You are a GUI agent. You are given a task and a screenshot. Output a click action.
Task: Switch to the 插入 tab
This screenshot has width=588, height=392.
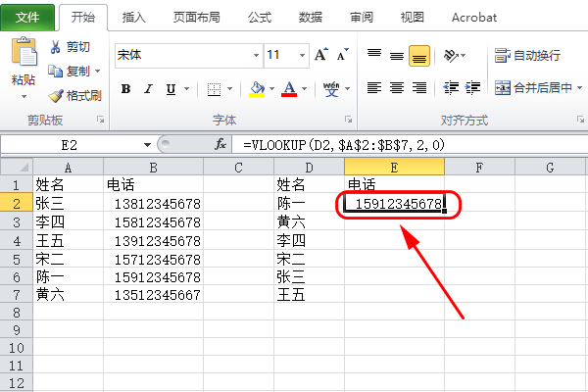click(x=134, y=18)
